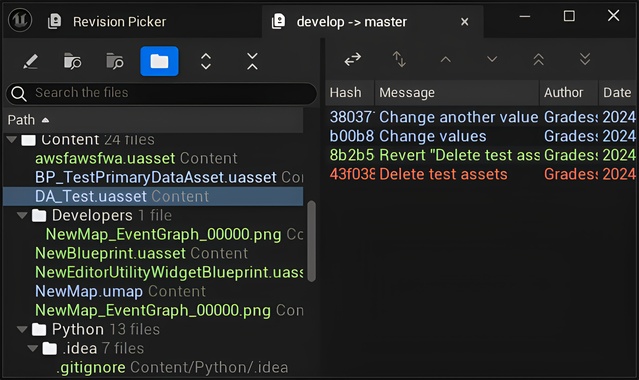Click the double up chevron icon
The image size is (639, 380).
pos(538,60)
